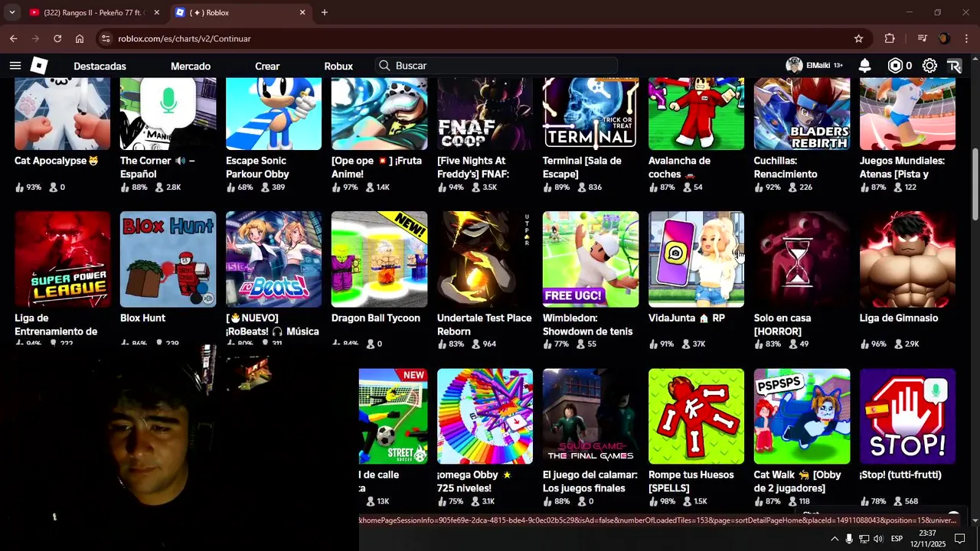Open the Chrome profile avatar
Image resolution: width=980 pixels, height=551 pixels.
(x=944, y=38)
